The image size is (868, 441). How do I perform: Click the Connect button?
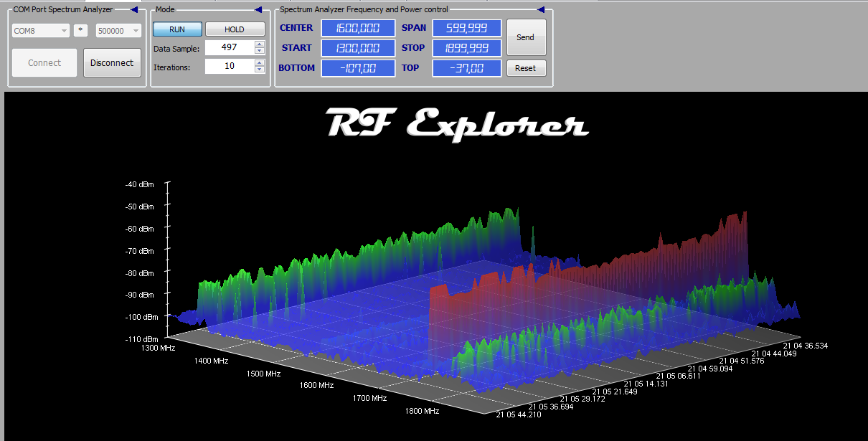coord(44,62)
